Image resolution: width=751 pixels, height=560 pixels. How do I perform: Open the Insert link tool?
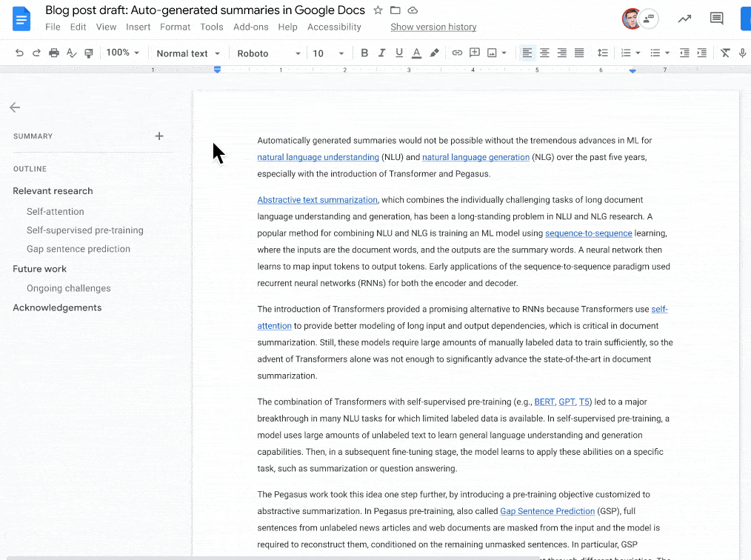click(457, 53)
